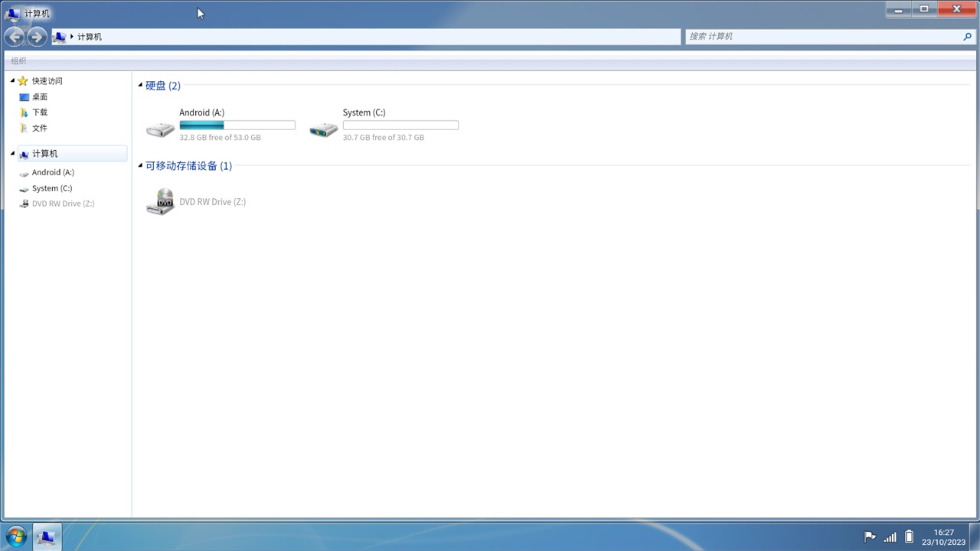Click the search magnifier icon
The height and width of the screenshot is (551, 980).
tap(968, 37)
